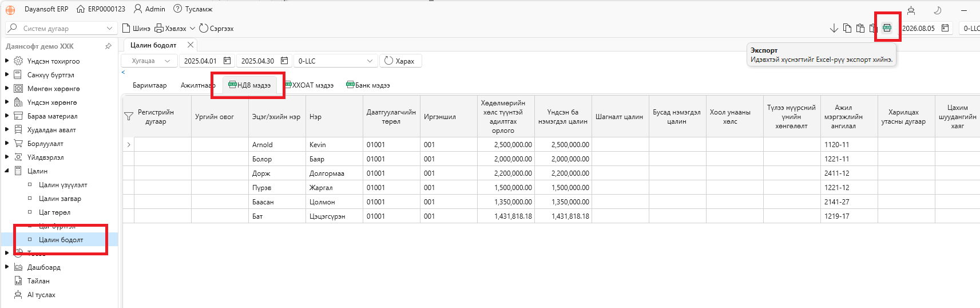This screenshot has width=980, height=308.
Task: Expand Санхүү бүртгэл tree node
Action: 7,74
